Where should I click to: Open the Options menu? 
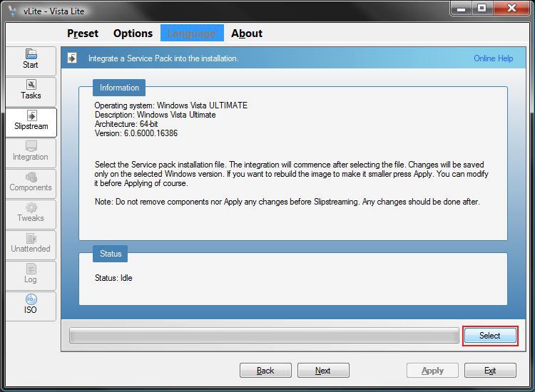tap(133, 33)
